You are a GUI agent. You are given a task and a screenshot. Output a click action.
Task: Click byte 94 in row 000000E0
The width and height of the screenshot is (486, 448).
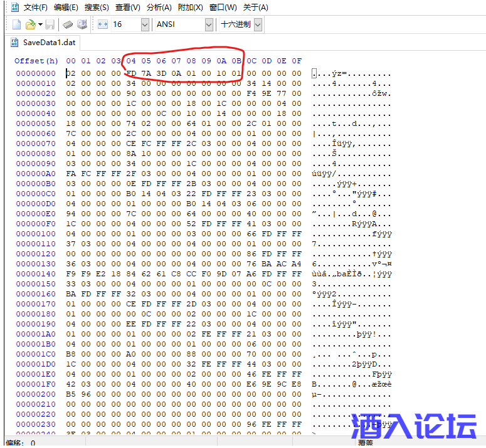click(x=71, y=214)
